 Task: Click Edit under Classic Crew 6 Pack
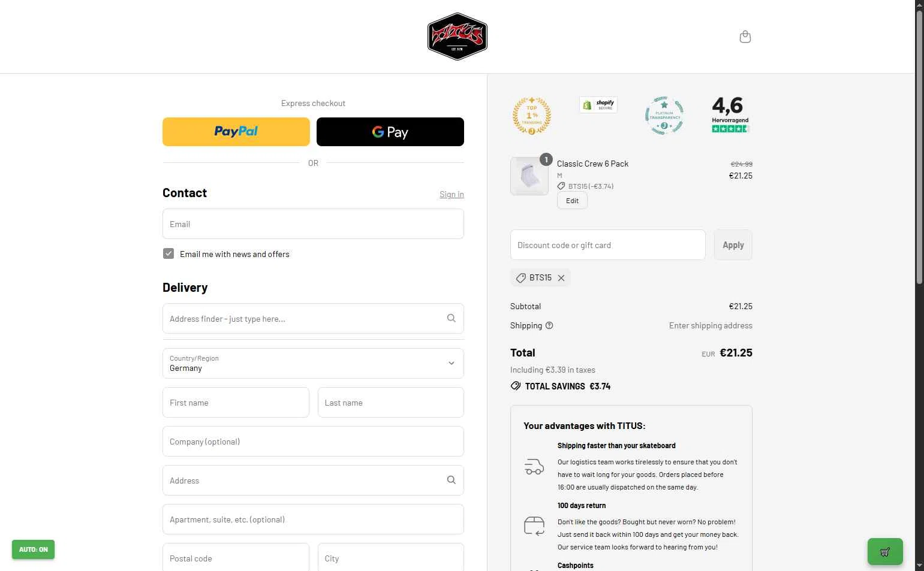pyautogui.click(x=572, y=201)
